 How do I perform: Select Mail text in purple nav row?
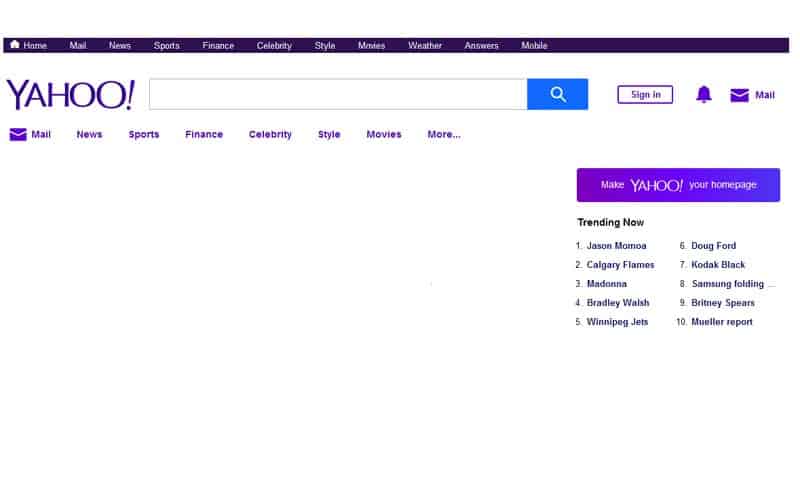click(41, 134)
